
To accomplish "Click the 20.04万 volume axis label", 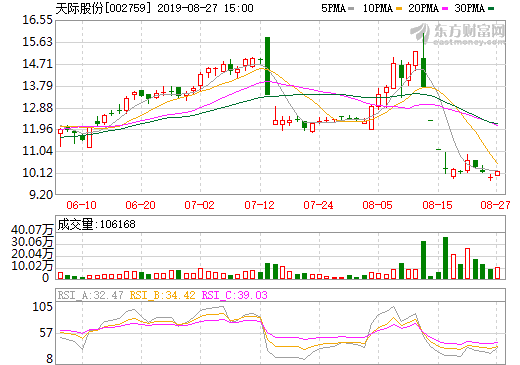I will [32, 254].
